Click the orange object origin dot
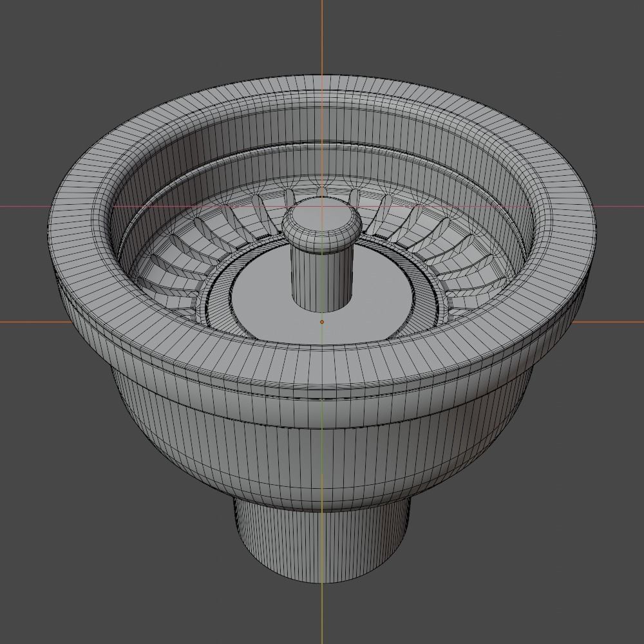 (322, 322)
